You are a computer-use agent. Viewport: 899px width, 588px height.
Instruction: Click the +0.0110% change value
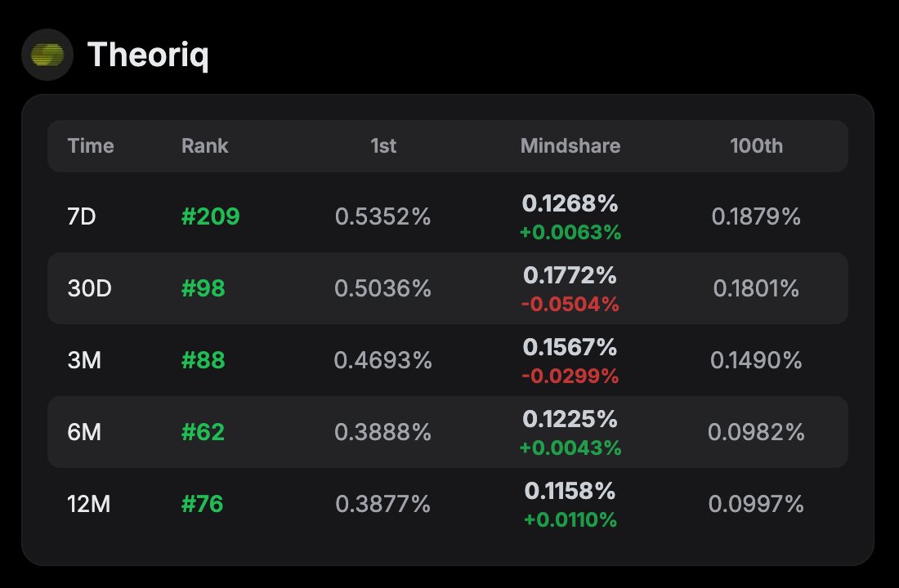click(570, 519)
